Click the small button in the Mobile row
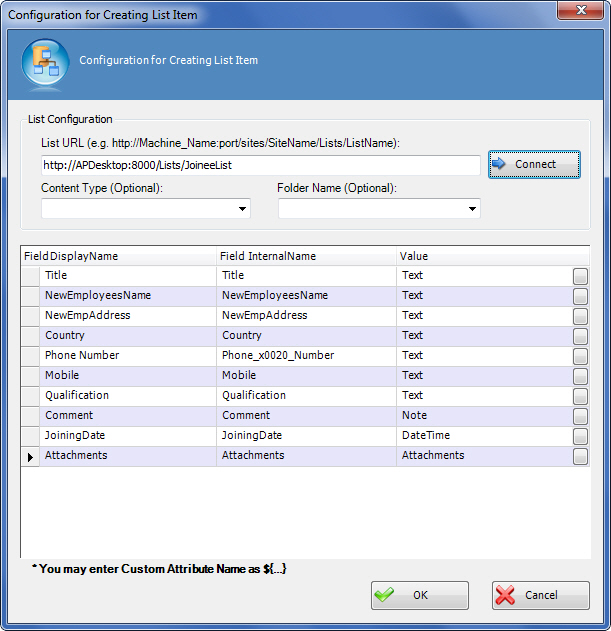611x631 pixels. click(580, 376)
